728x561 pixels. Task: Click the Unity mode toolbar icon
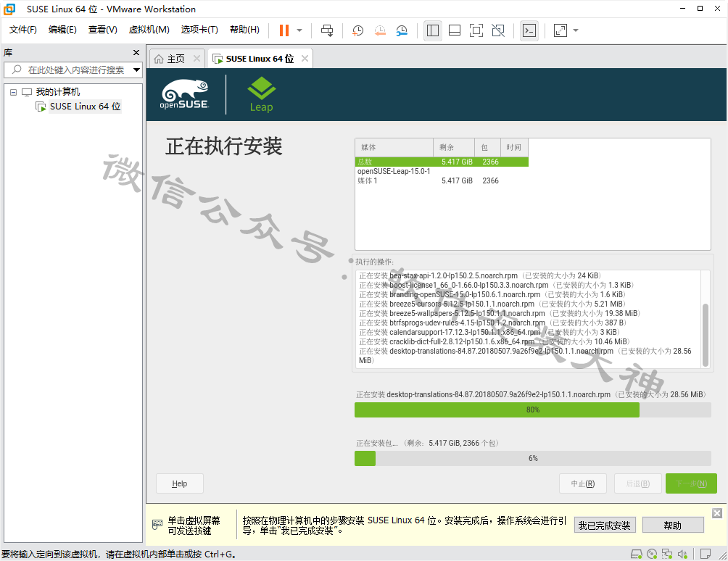click(x=498, y=30)
